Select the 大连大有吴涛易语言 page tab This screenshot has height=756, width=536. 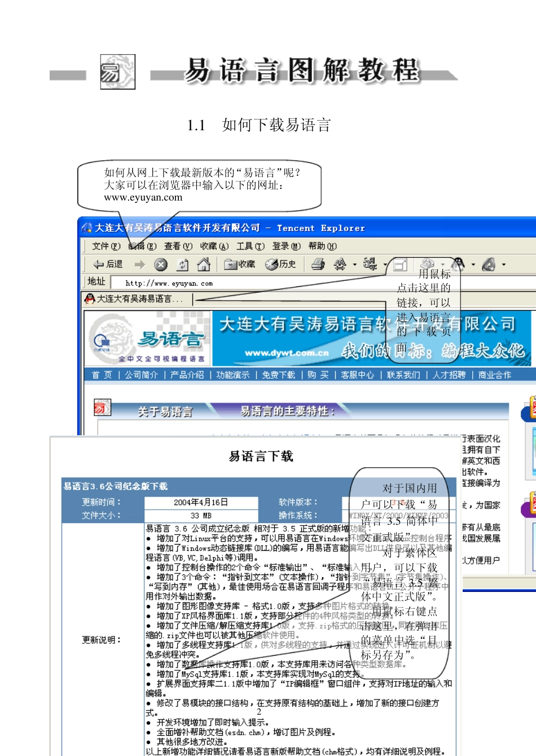click(139, 298)
